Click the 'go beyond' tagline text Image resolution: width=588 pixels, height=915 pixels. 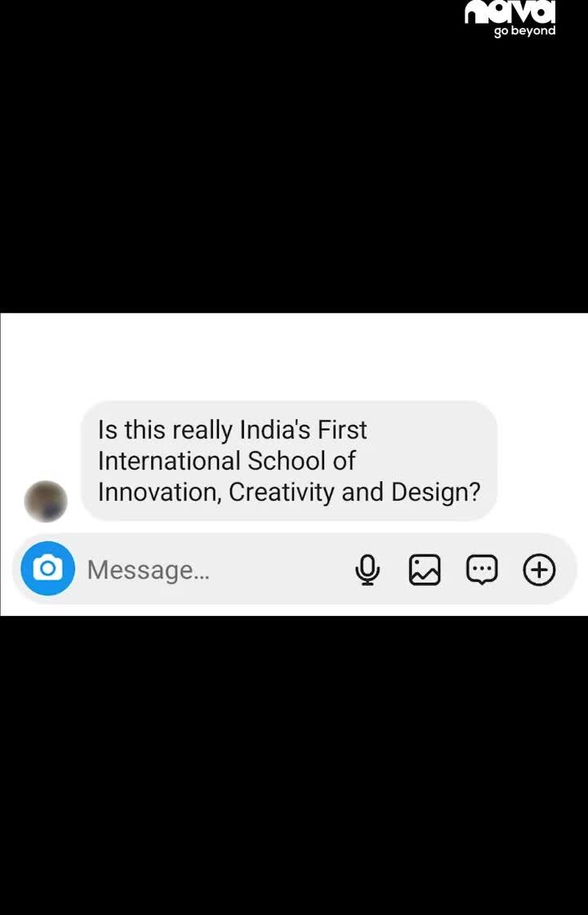(x=524, y=31)
